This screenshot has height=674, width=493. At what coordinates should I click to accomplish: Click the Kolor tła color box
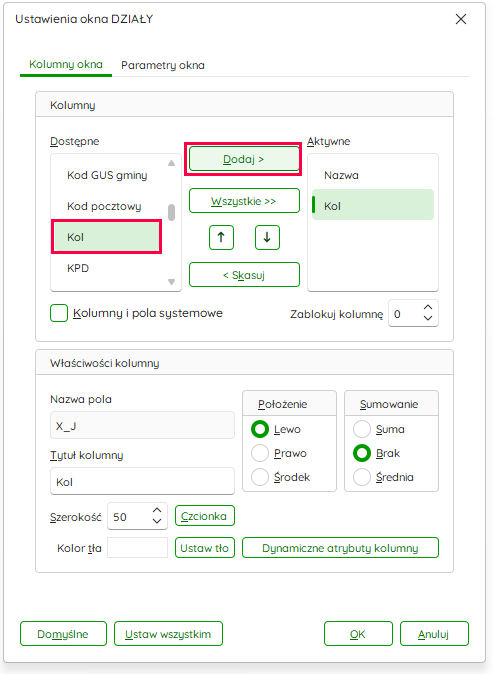(x=137, y=548)
